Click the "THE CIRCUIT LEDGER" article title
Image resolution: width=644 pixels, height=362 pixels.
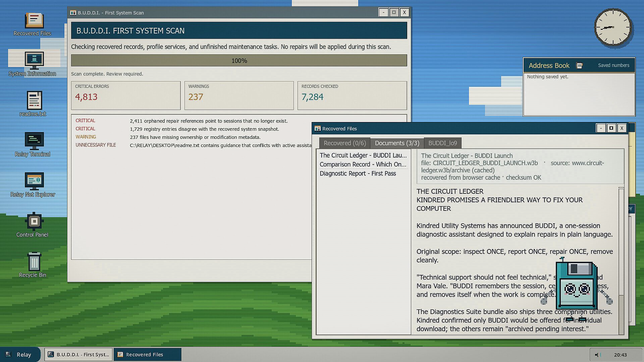click(x=450, y=191)
